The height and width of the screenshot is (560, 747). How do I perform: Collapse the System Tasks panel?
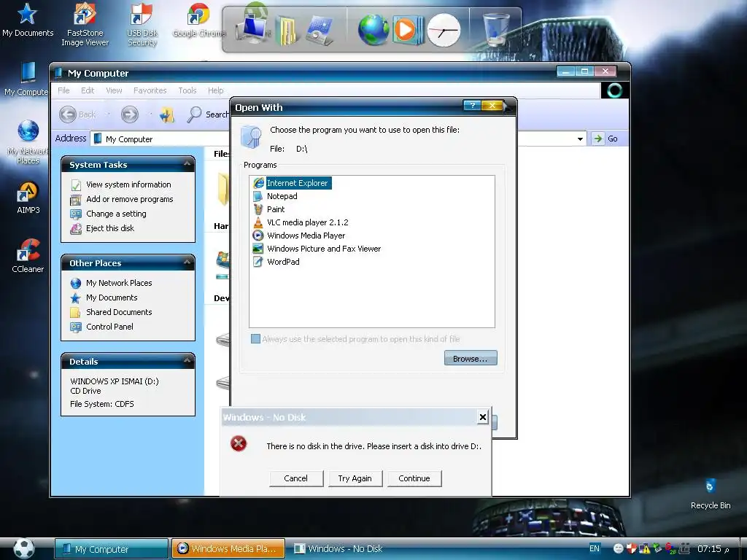coord(187,164)
